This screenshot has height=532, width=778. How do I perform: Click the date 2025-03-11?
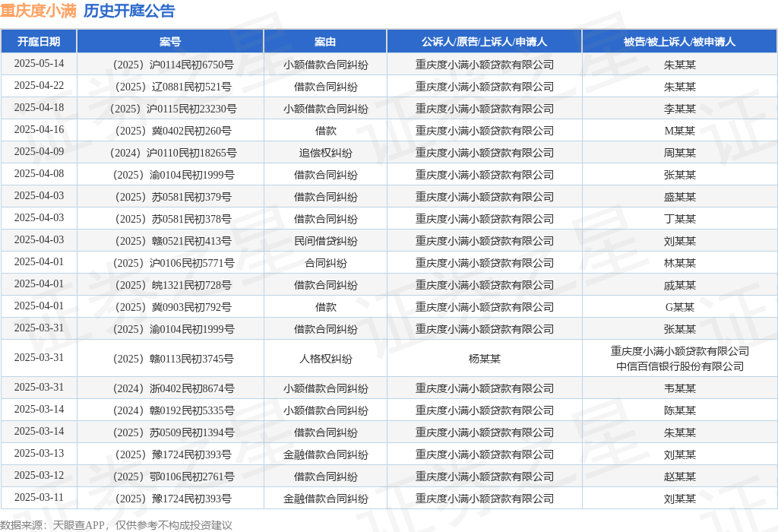40,497
